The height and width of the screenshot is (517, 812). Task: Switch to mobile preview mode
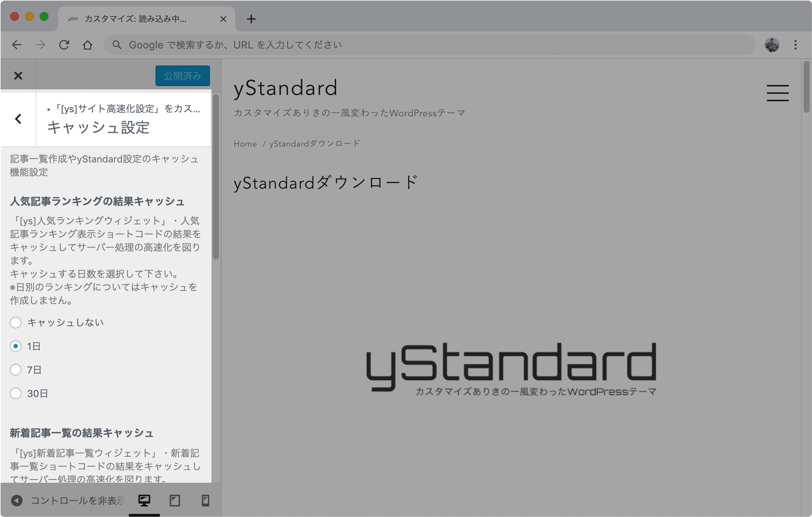point(206,501)
